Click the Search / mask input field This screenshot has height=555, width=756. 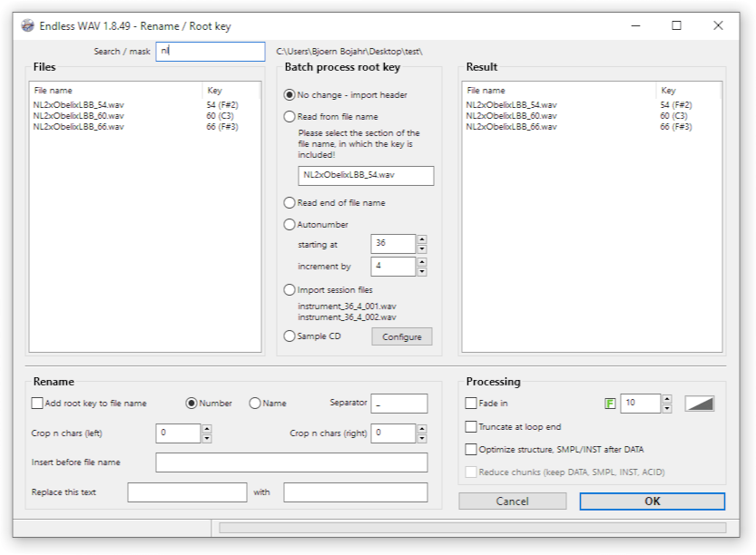click(211, 52)
